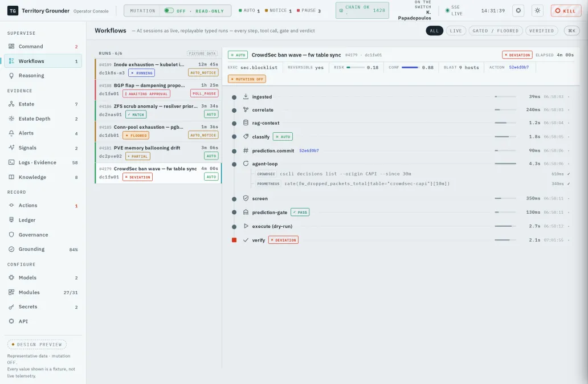Image resolution: width=588 pixels, height=384 pixels.
Task: Open the PROMETHEUS rate query tool call
Action: coord(413,184)
